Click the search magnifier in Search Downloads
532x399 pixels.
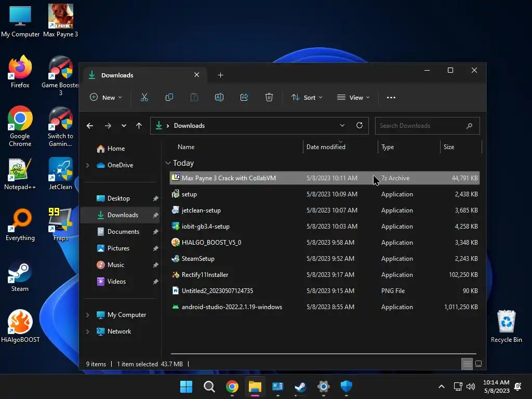click(x=470, y=126)
